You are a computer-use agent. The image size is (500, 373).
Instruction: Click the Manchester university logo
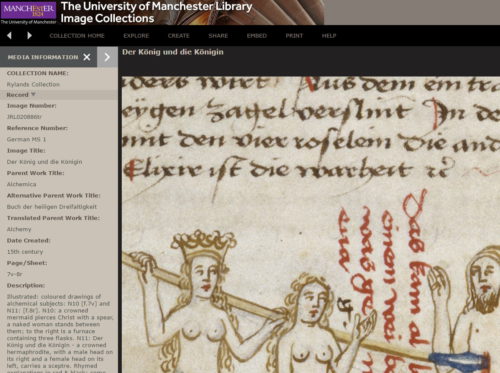pyautogui.click(x=29, y=12)
